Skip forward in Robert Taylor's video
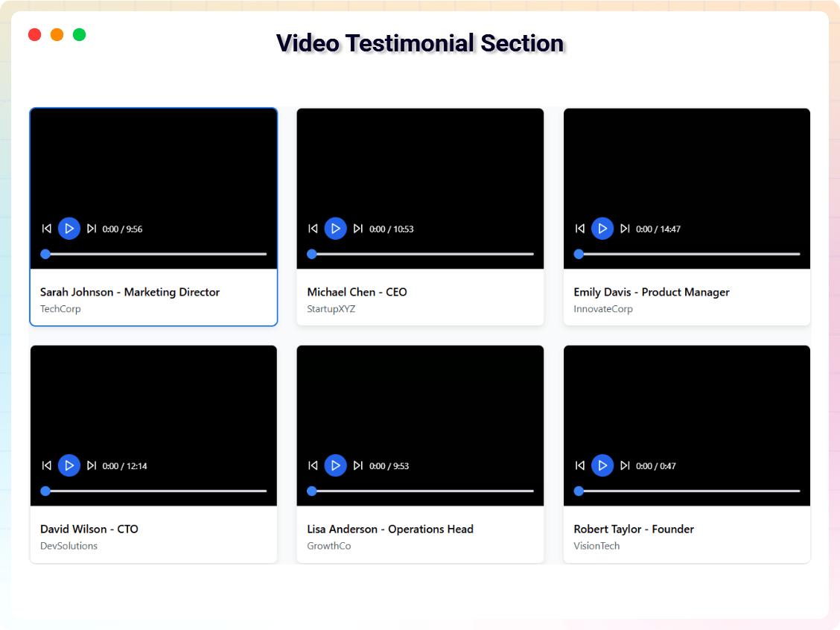 click(x=626, y=465)
